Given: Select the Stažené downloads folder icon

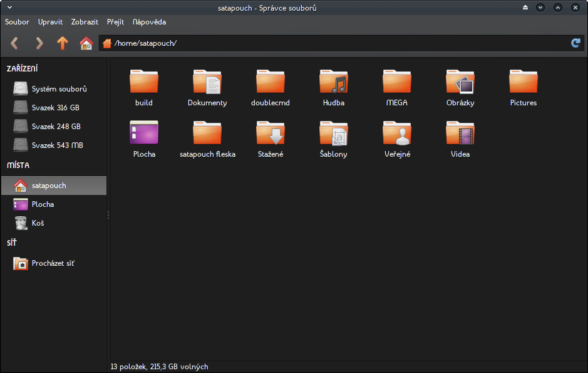Looking at the screenshot, I should point(271,132).
